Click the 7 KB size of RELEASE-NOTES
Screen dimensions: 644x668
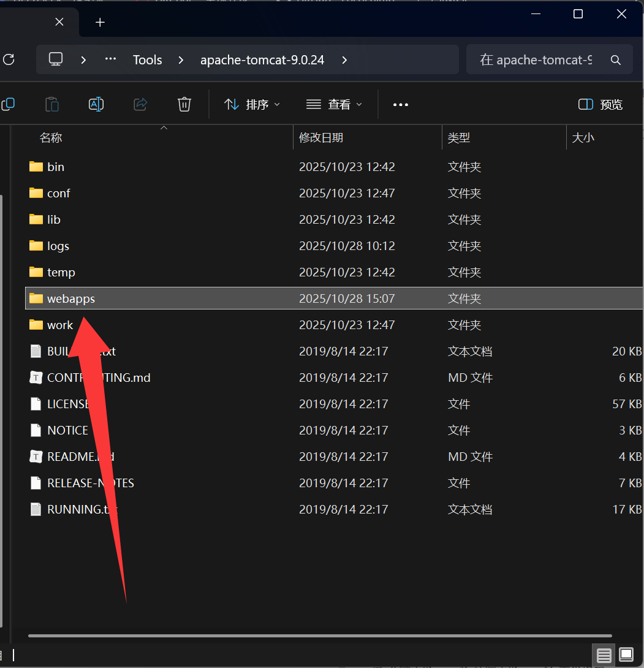pos(630,483)
